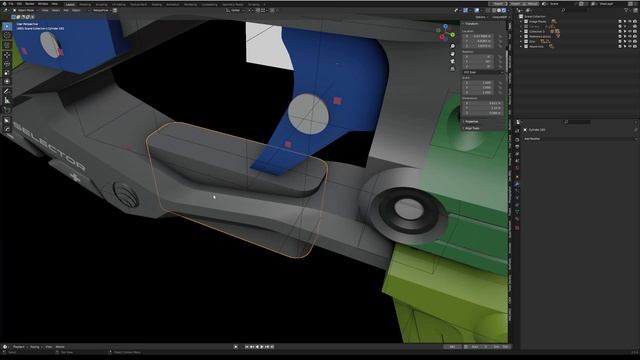Lock the Location X value
Screen dimensions: 640x360
pos(500,36)
